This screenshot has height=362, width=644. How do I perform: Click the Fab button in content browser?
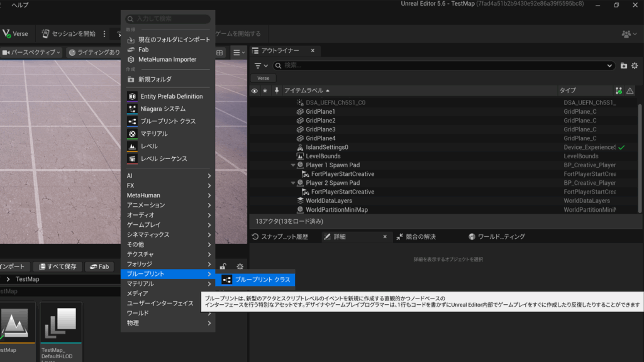(x=99, y=266)
